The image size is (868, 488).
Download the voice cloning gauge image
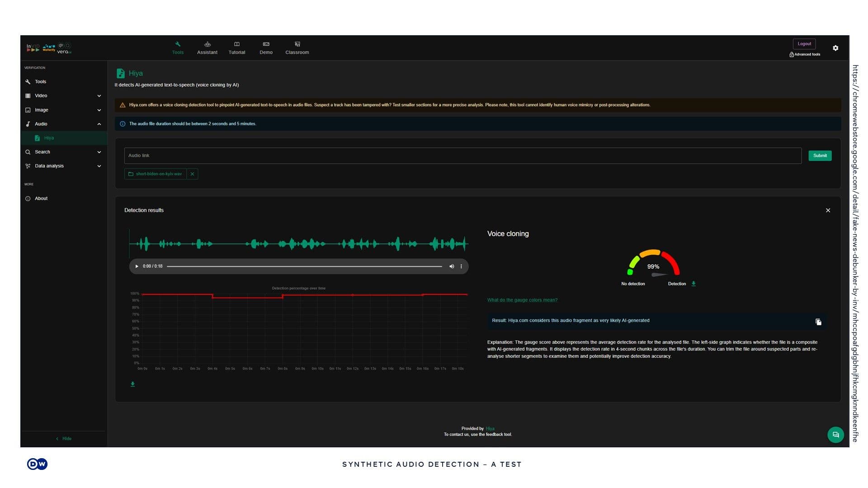coord(693,284)
